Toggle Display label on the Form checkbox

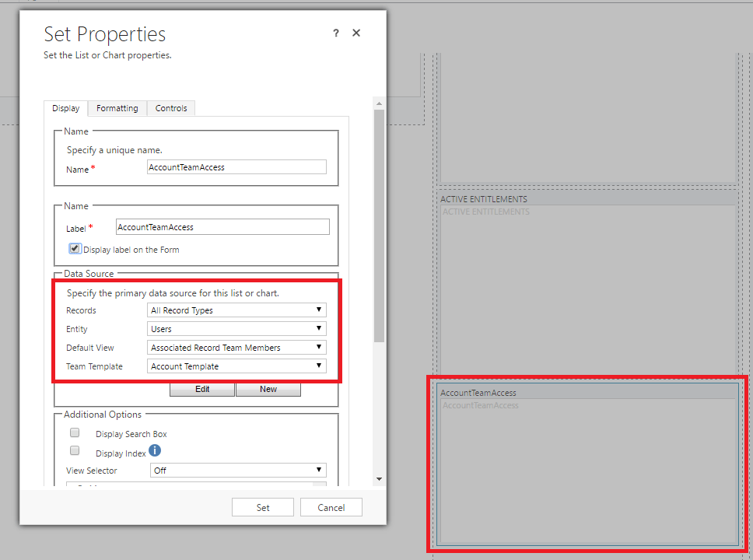pos(75,249)
